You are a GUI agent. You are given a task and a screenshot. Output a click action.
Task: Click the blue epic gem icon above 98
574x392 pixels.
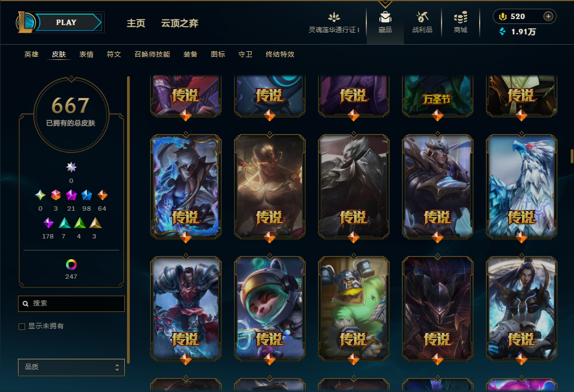(86, 195)
